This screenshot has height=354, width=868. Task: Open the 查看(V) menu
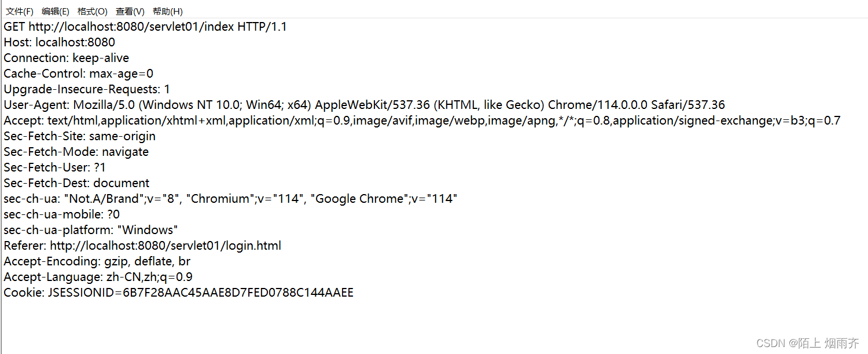pyautogui.click(x=130, y=12)
